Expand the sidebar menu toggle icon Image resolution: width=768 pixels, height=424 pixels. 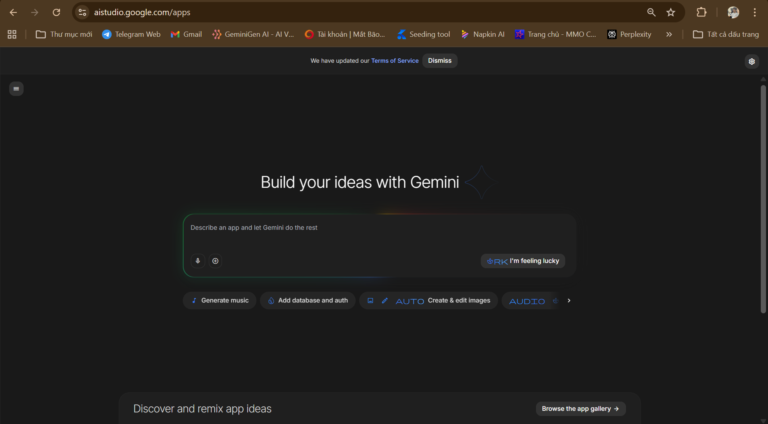(16, 89)
